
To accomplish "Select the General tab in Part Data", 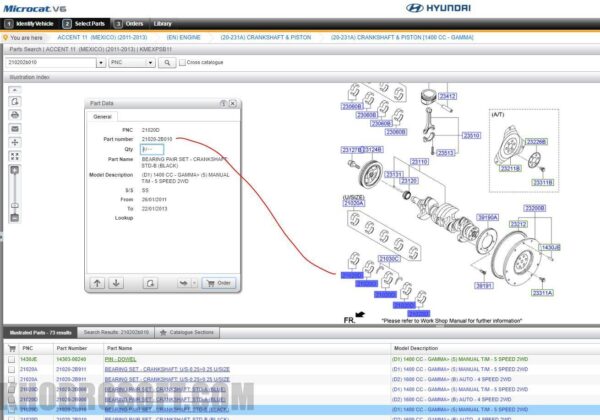I will click(102, 117).
